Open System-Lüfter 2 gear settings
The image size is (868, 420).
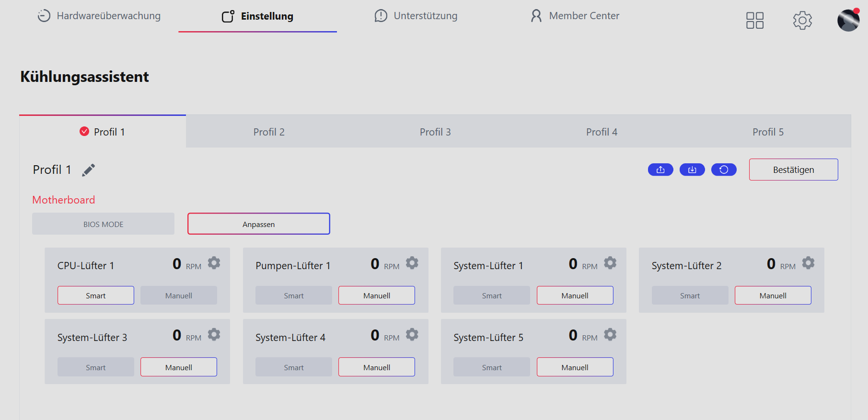[808, 263]
